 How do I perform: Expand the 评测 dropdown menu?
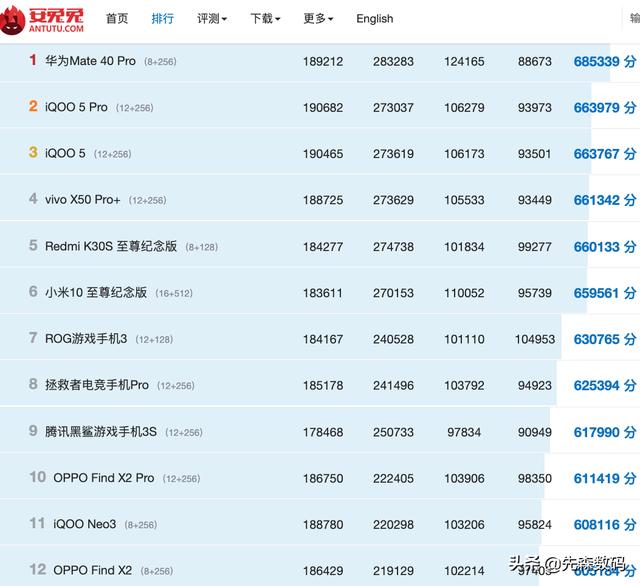point(212,19)
